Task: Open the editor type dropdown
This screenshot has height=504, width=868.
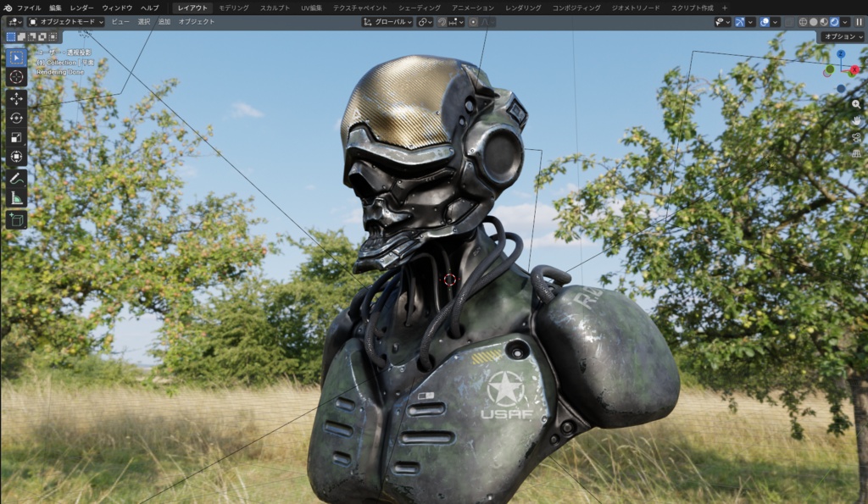Action: point(14,21)
